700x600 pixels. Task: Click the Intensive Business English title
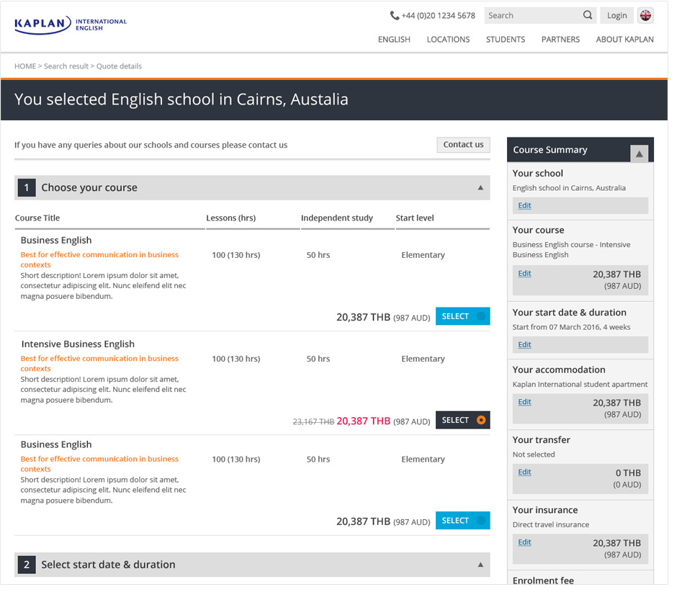[78, 344]
